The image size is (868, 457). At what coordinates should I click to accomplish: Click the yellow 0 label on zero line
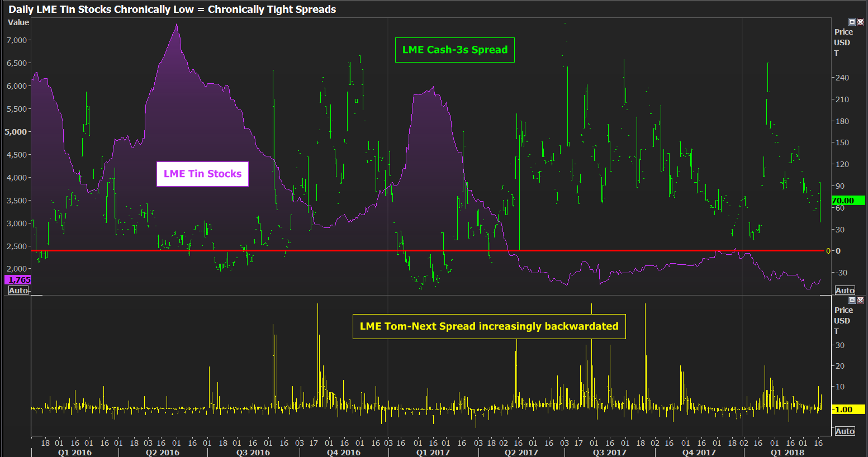(x=828, y=251)
